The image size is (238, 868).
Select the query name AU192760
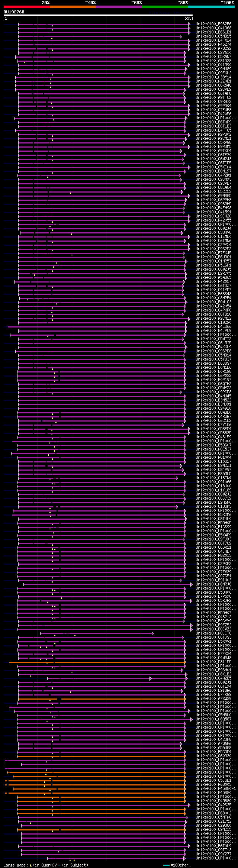coord(14,12)
